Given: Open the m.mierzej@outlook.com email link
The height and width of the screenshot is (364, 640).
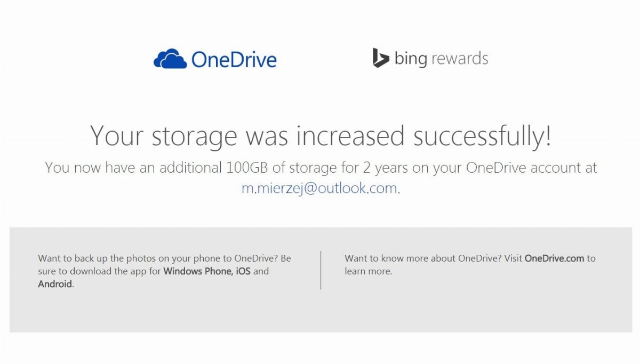Looking at the screenshot, I should (x=319, y=188).
